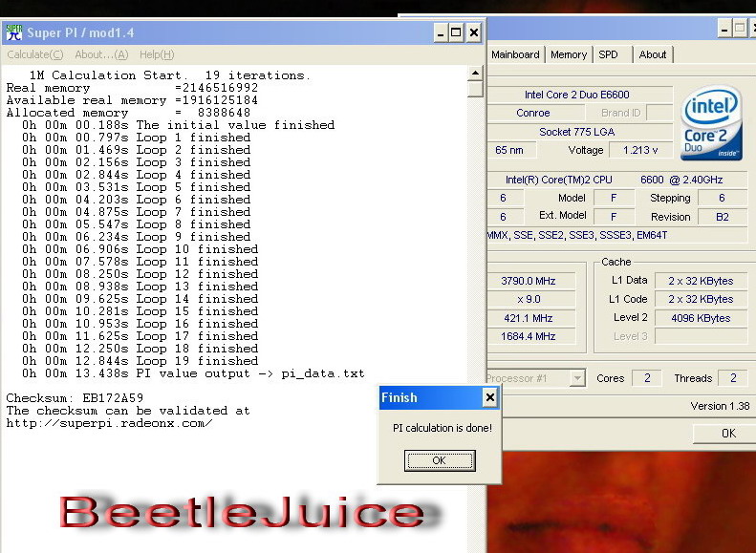Screen dimensions: 756x553
Task: Click the empty Brand ID field
Action: click(x=659, y=113)
